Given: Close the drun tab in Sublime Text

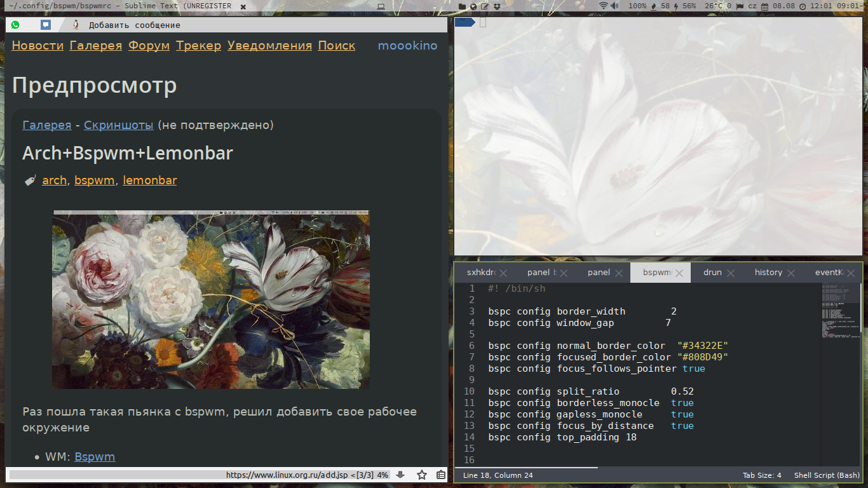Looking at the screenshot, I should tap(731, 273).
